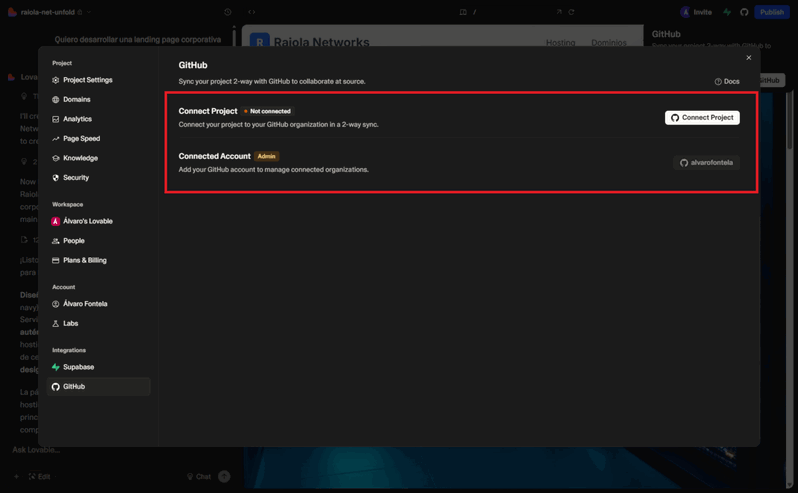Open the Page Speed section
The width and height of the screenshot is (798, 493).
pos(76,138)
